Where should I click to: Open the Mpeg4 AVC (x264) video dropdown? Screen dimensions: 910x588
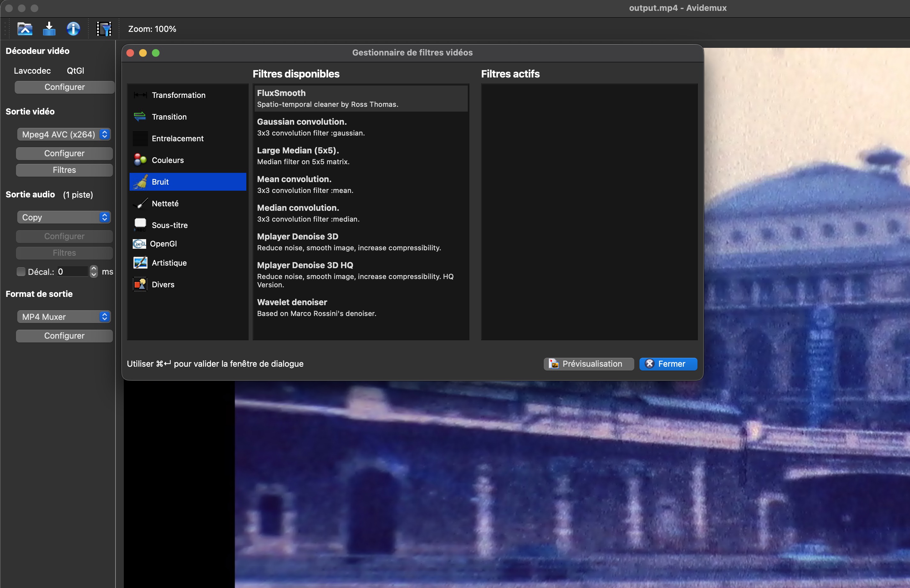pyautogui.click(x=64, y=134)
